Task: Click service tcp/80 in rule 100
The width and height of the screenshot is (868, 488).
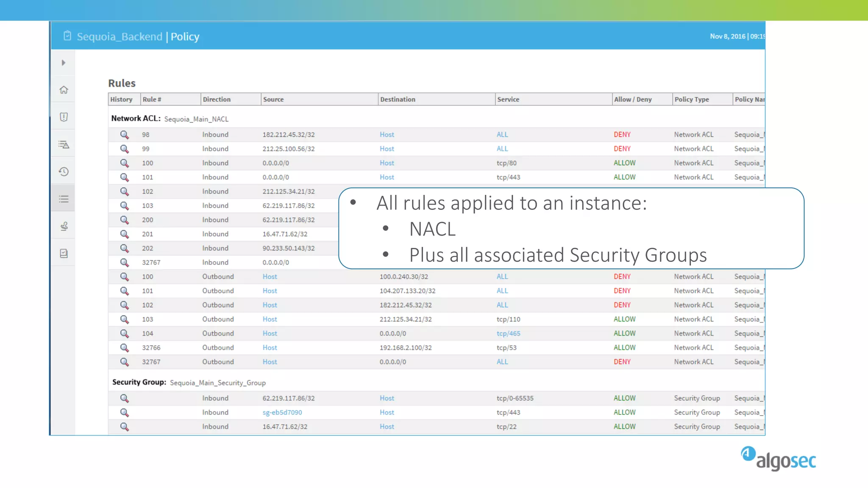Action: pos(506,163)
